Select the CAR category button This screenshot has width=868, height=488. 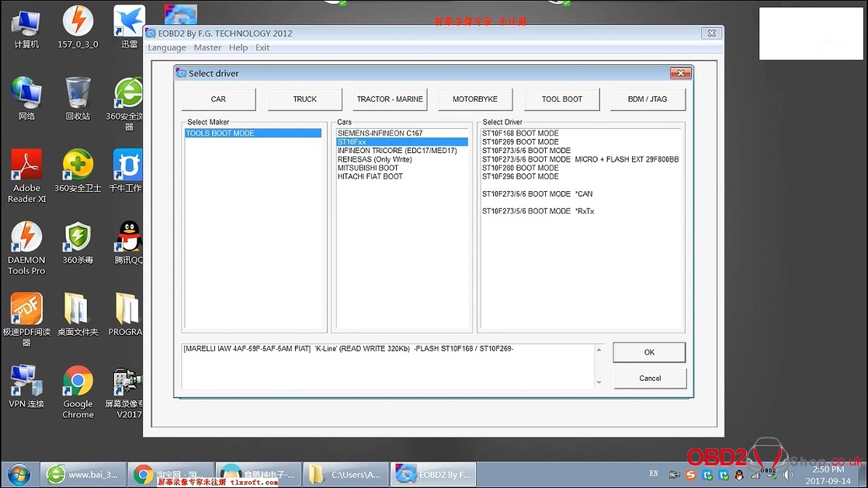click(x=218, y=99)
